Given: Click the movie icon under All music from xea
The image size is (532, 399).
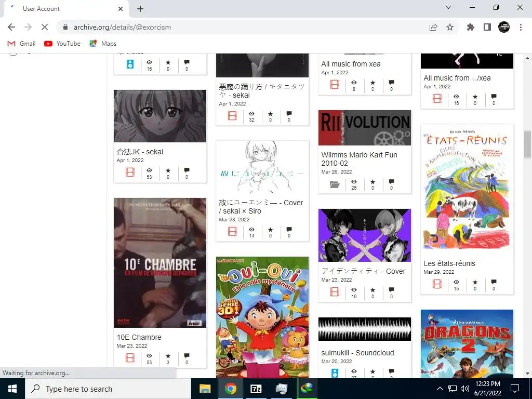Looking at the screenshot, I should pyautogui.click(x=335, y=85).
